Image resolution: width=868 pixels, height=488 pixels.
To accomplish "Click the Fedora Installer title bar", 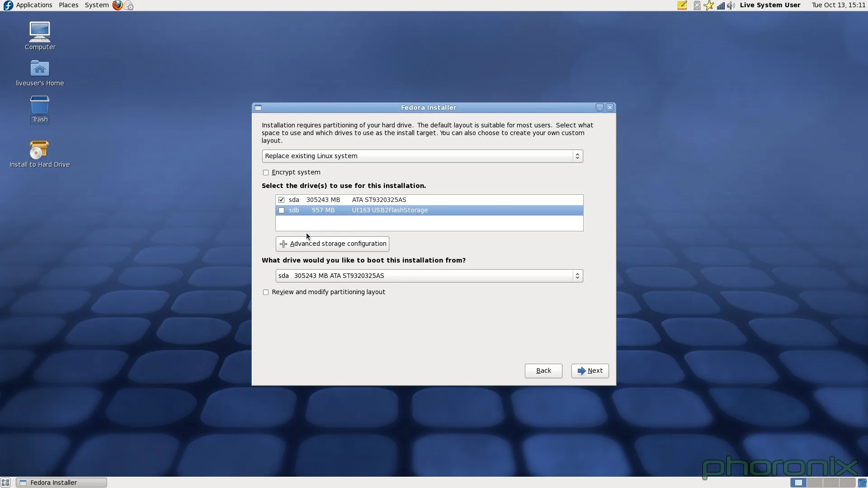I will tap(428, 108).
